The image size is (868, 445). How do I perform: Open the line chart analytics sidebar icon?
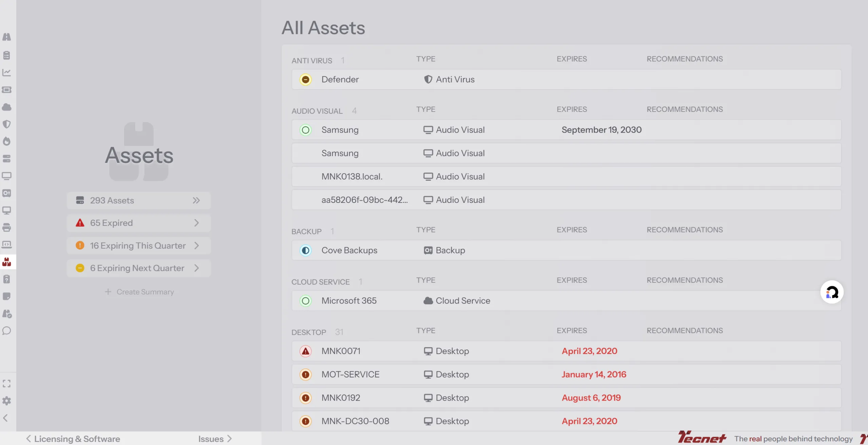pyautogui.click(x=7, y=72)
